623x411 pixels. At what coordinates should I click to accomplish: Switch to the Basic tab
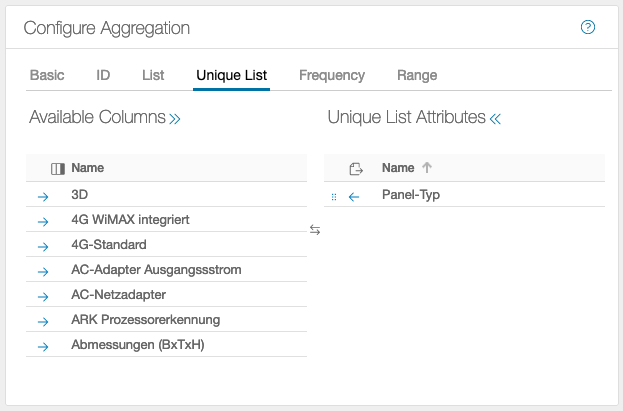pos(47,75)
